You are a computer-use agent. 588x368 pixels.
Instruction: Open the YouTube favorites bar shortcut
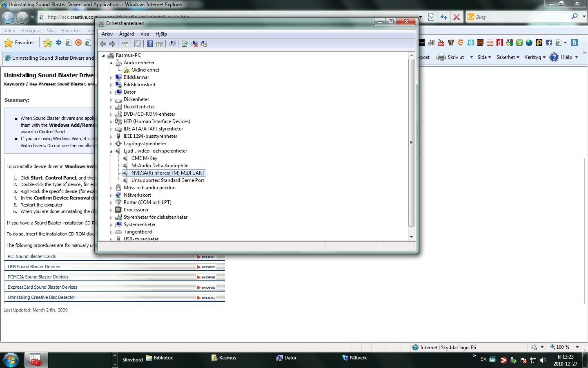point(441,43)
